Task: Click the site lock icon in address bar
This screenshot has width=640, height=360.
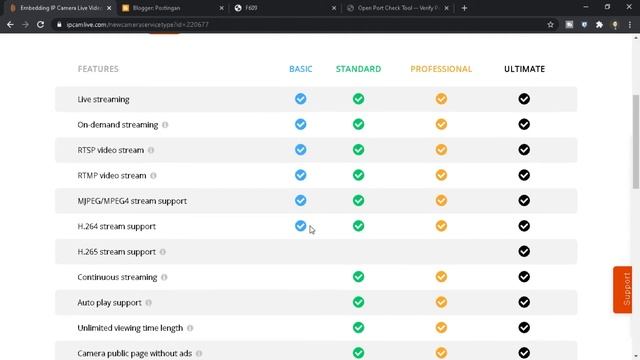Action: click(x=59, y=24)
